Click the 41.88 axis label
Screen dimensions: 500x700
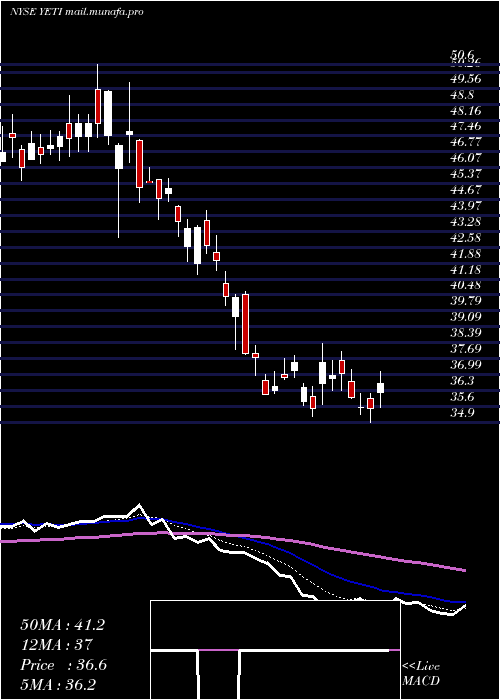tap(466, 254)
